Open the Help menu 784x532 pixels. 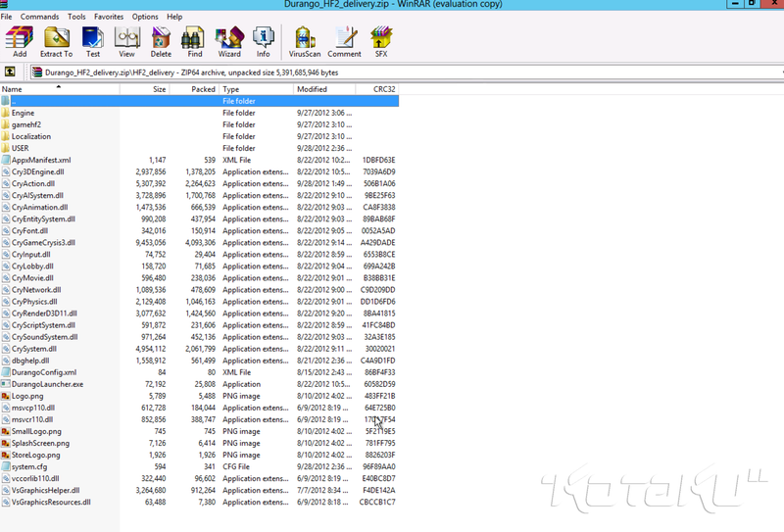[x=174, y=17]
